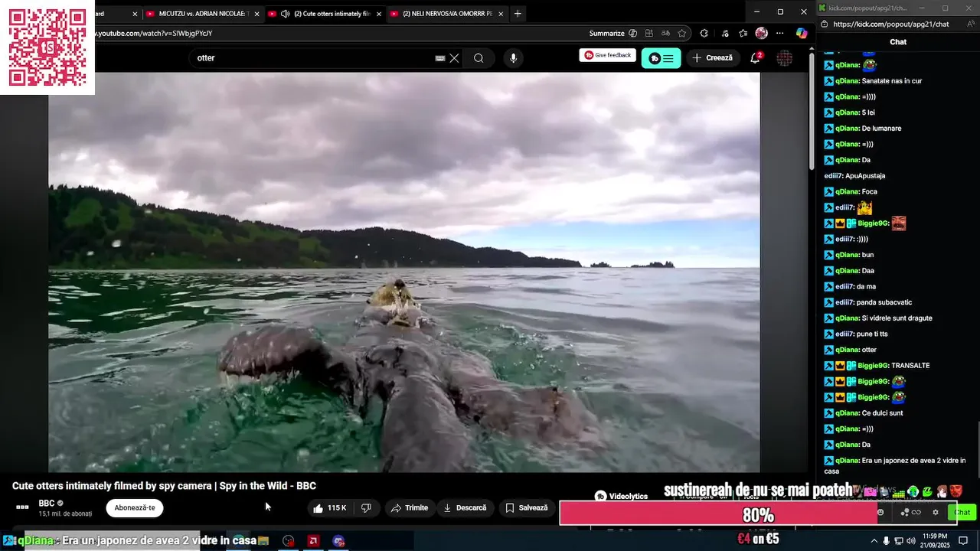Click the youtube.com address bar URL
Screen dimensions: 980x551
(x=153, y=34)
